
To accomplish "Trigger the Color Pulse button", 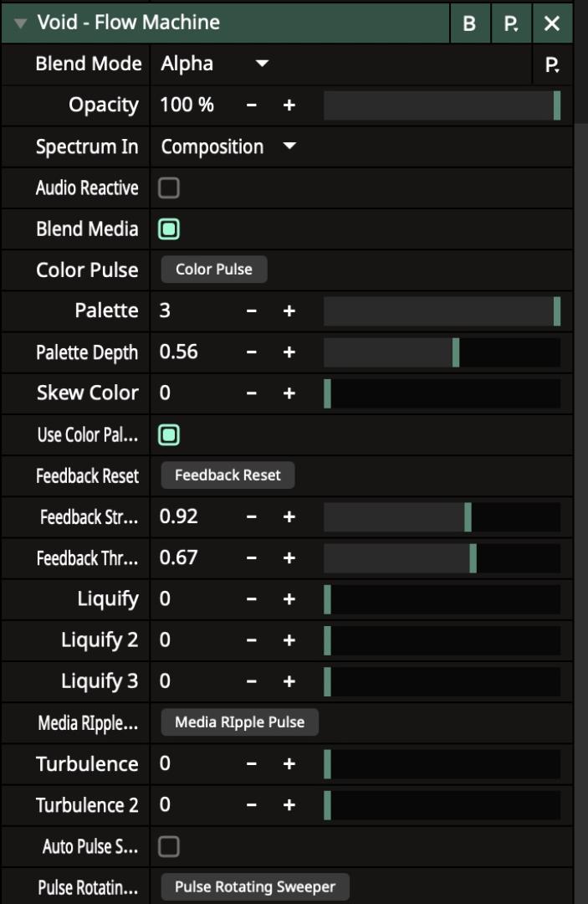I will [x=214, y=270].
